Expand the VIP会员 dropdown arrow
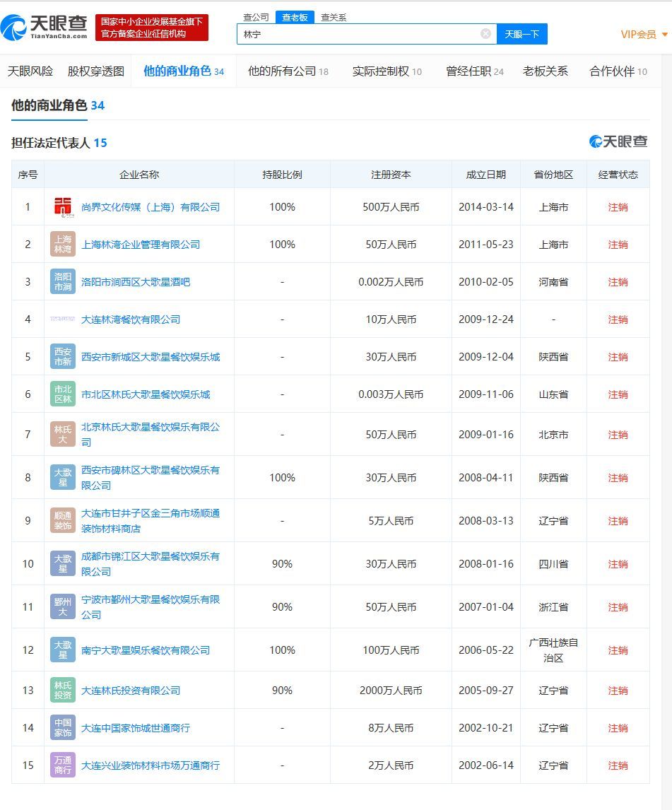This screenshot has width=672, height=810. click(665, 35)
